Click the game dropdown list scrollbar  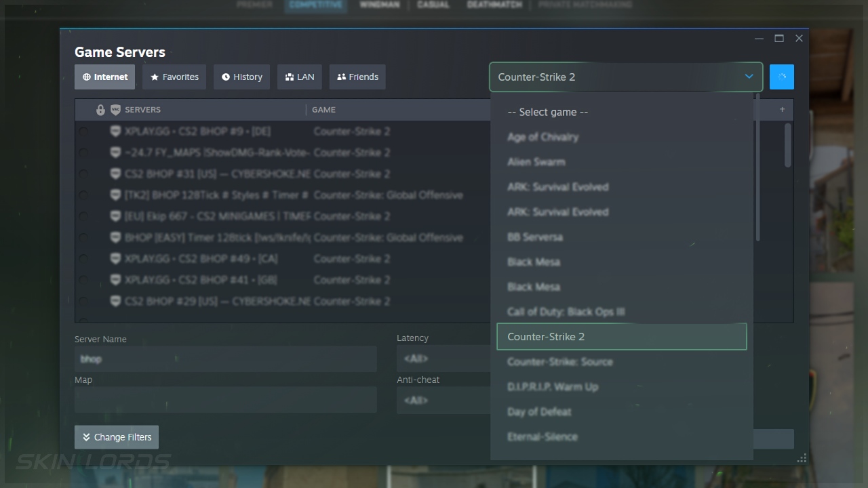(757, 166)
